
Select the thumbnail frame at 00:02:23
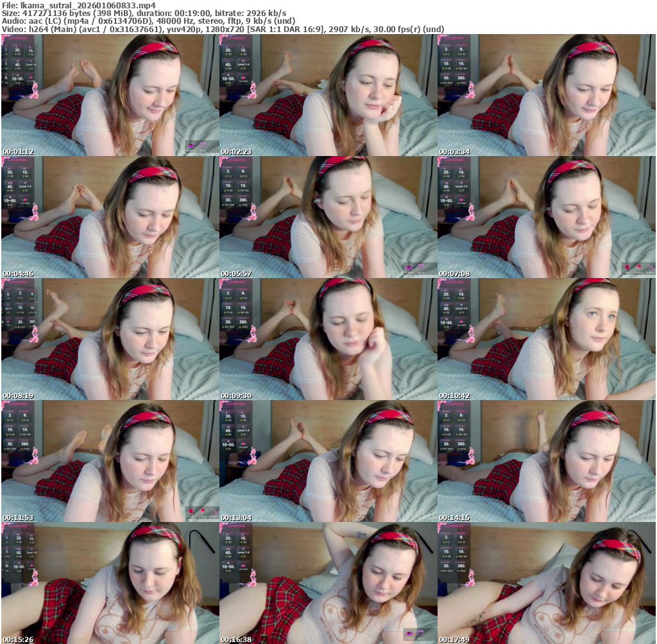(328, 95)
